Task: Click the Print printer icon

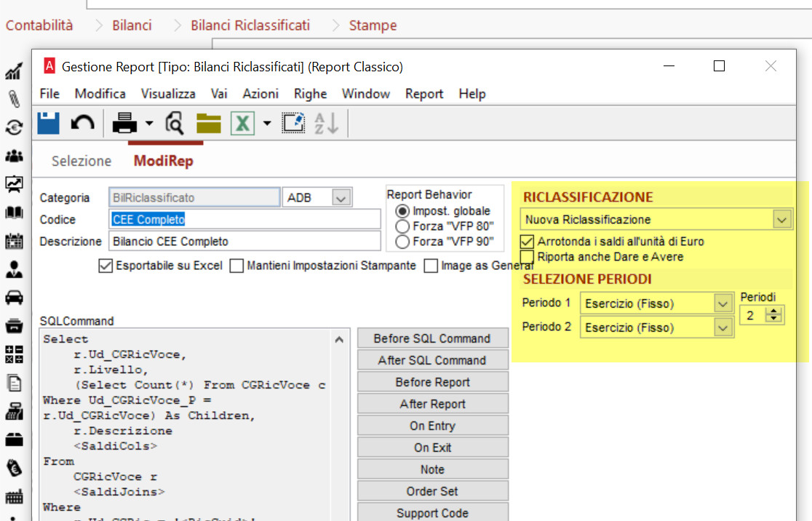Action: [x=124, y=123]
